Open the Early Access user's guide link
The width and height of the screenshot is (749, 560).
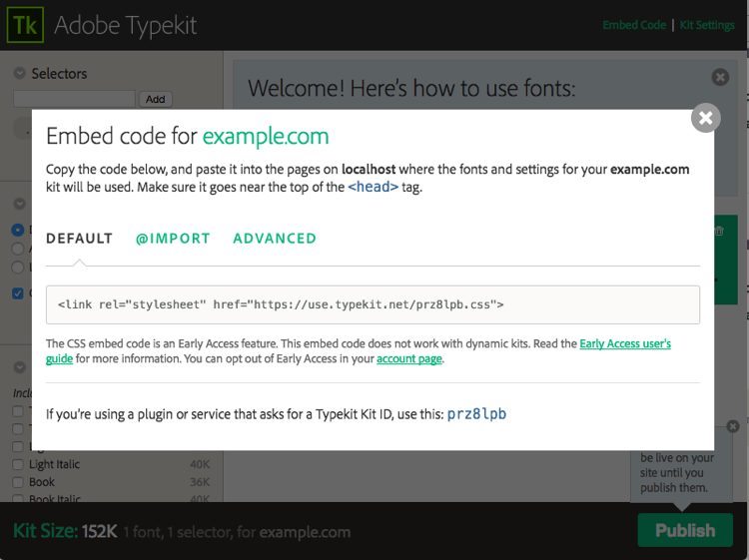625,343
